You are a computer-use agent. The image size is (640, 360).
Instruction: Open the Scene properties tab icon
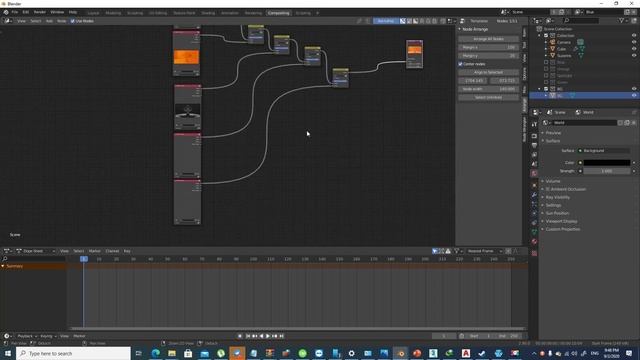point(534,164)
